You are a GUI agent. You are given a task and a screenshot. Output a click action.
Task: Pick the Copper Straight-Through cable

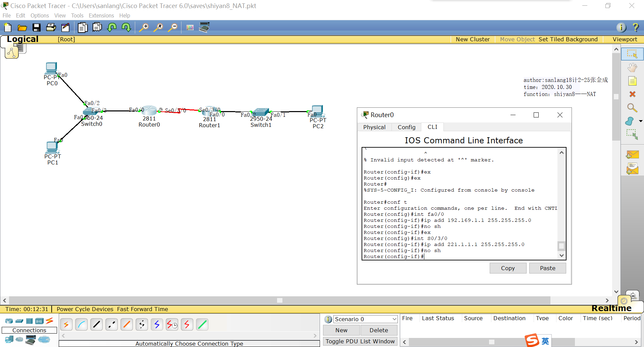coord(96,325)
